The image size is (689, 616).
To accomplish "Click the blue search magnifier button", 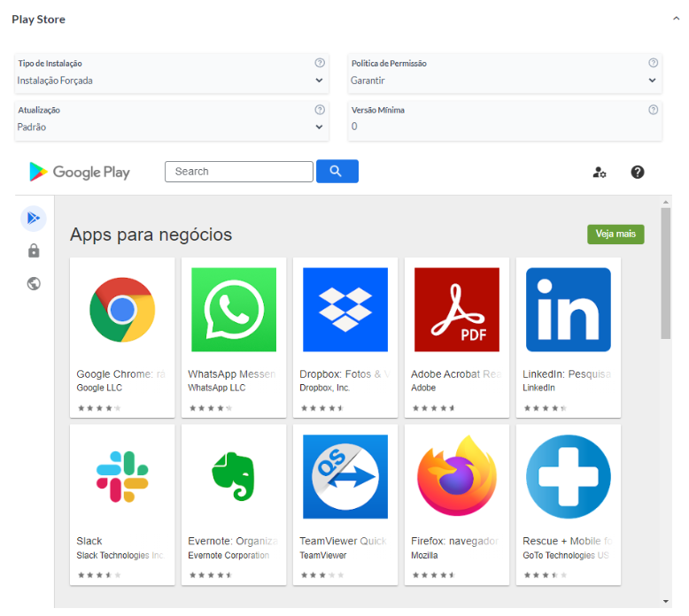I will tap(337, 171).
